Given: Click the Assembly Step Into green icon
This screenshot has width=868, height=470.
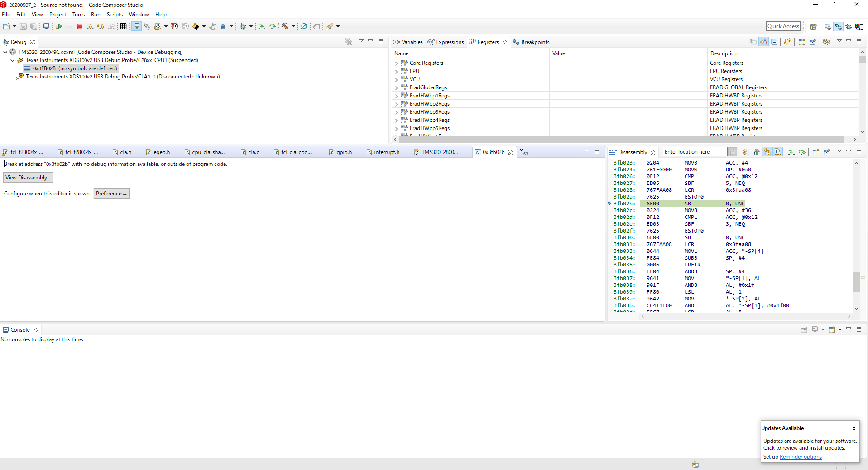Looking at the screenshot, I should point(262,27).
